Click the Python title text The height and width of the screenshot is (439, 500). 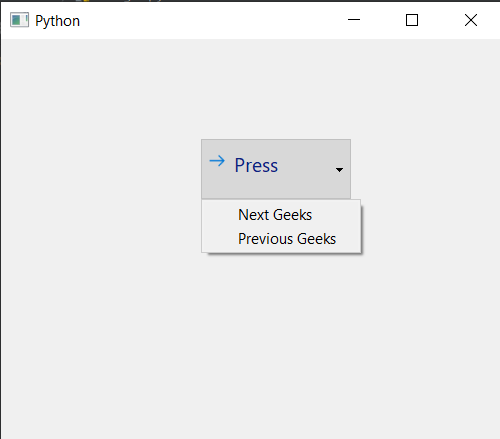[x=57, y=21]
